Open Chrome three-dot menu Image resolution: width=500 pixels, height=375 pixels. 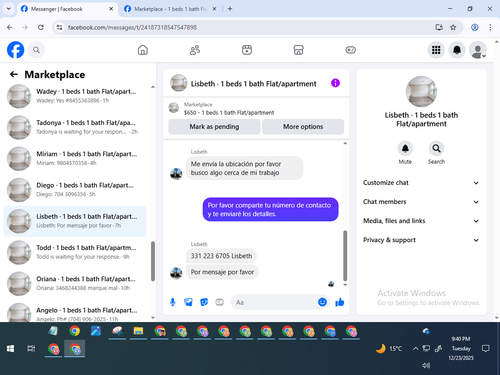click(x=490, y=27)
